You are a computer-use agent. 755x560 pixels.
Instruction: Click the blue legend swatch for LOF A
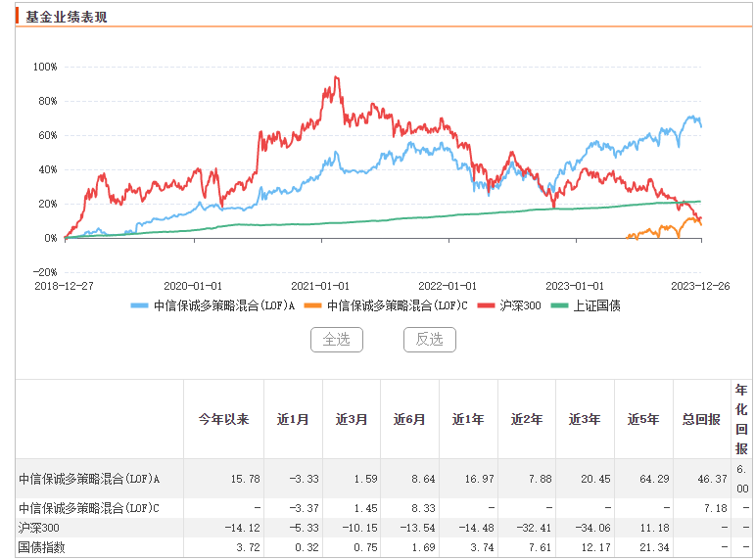point(140,305)
